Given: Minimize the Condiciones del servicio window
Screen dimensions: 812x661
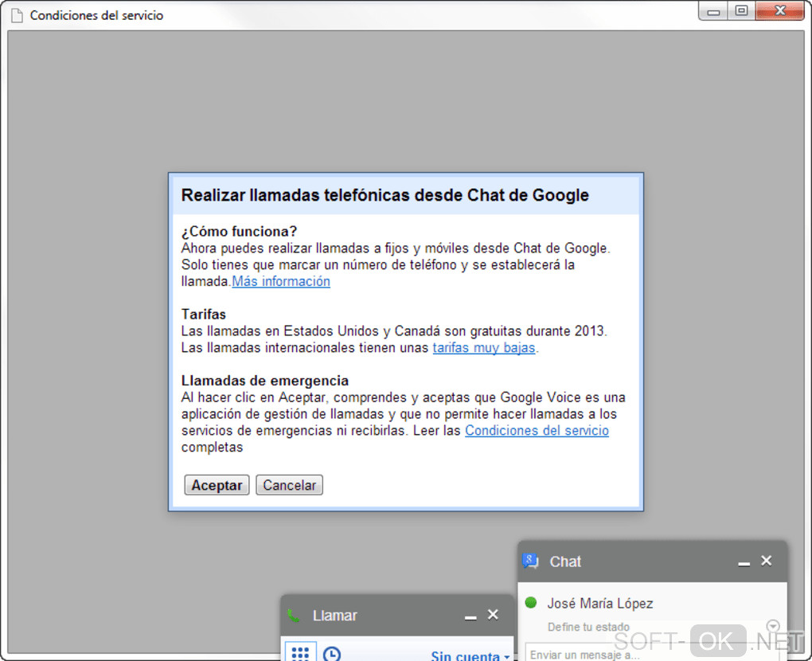Looking at the screenshot, I should [x=713, y=11].
